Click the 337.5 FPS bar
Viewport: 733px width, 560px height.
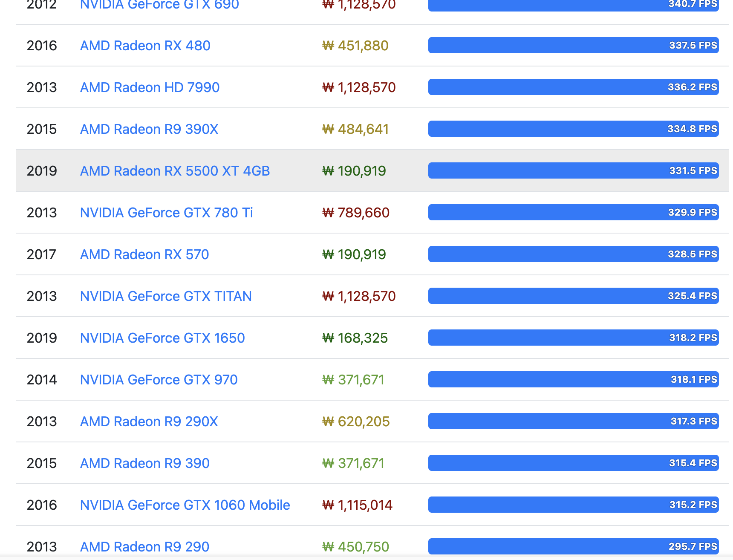[574, 45]
